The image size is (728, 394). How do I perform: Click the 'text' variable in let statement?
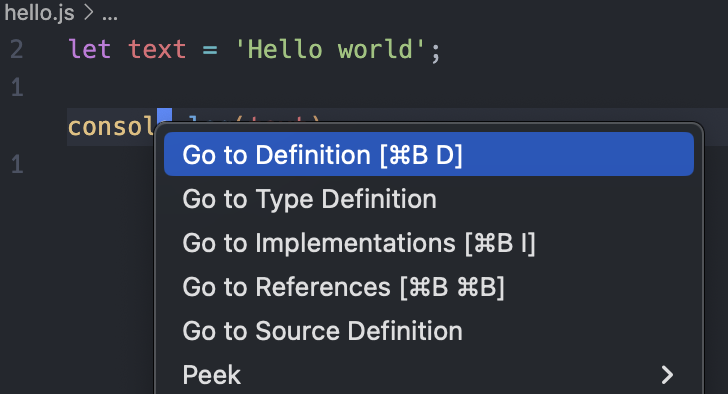157,49
